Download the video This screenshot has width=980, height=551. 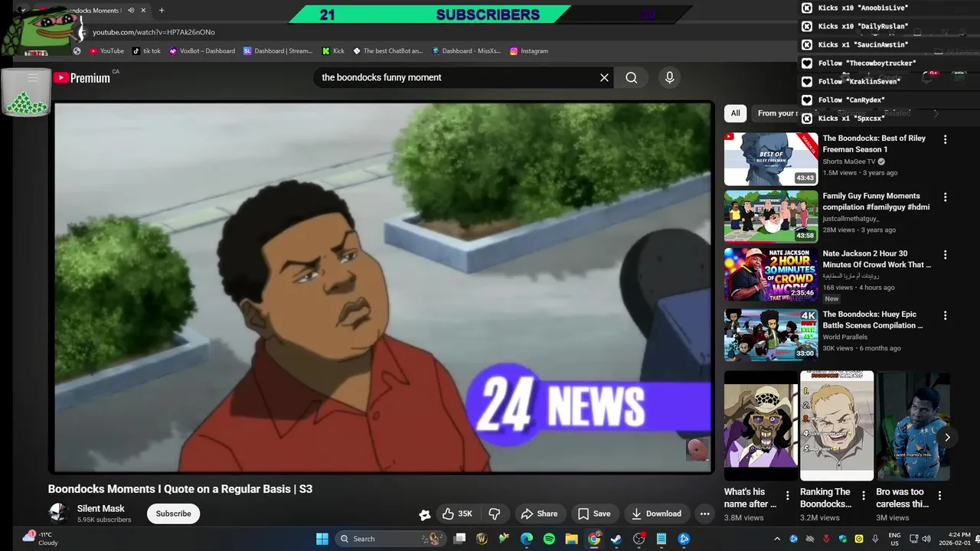656,514
